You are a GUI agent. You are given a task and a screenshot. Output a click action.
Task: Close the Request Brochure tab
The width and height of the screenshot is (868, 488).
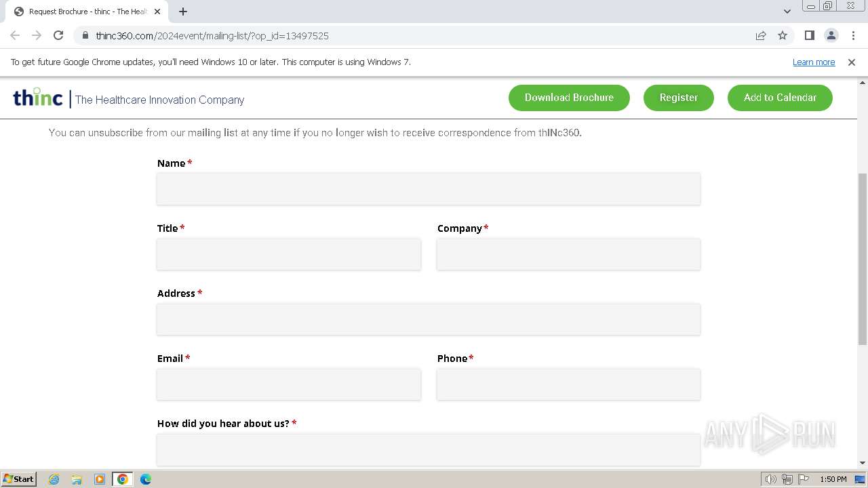pos(157,12)
